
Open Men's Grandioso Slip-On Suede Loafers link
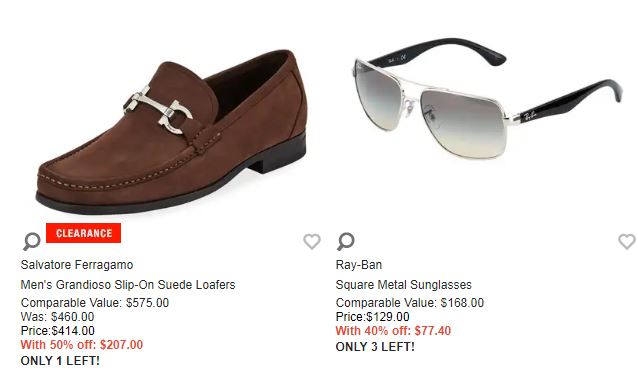point(128,284)
